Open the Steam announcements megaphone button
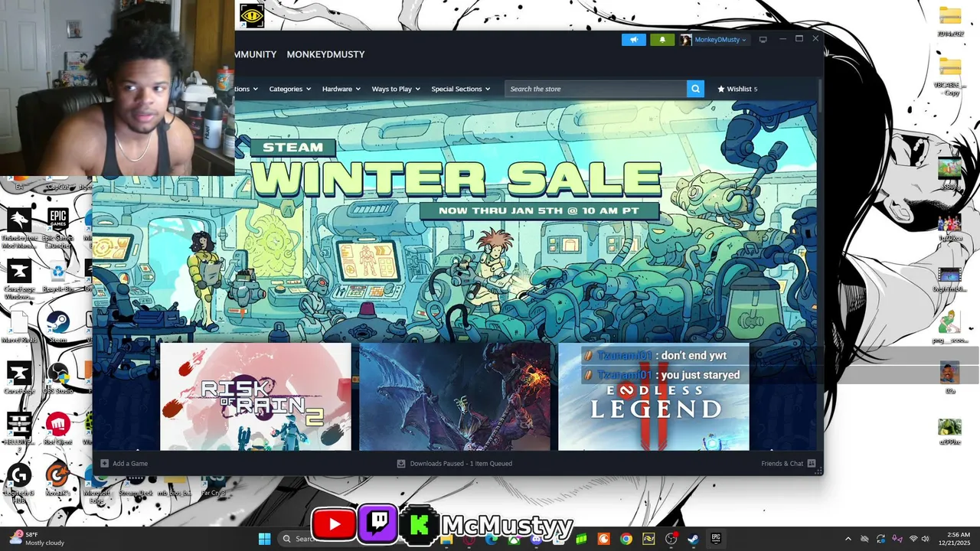Screen dimensions: 980x551 [x=634, y=40]
